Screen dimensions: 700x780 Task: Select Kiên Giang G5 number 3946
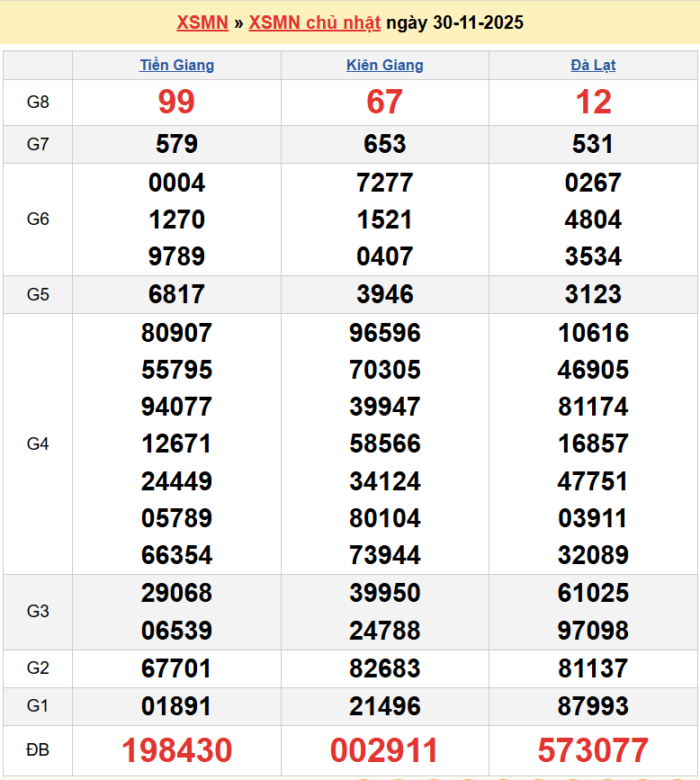pos(384,294)
